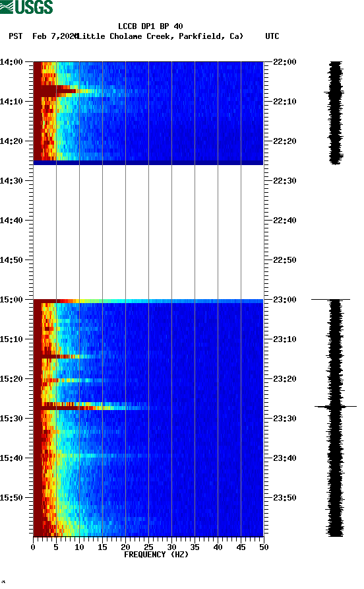The width and height of the screenshot is (364, 589).
Task: Click the 23:30 UTC time label
Action: tap(285, 419)
